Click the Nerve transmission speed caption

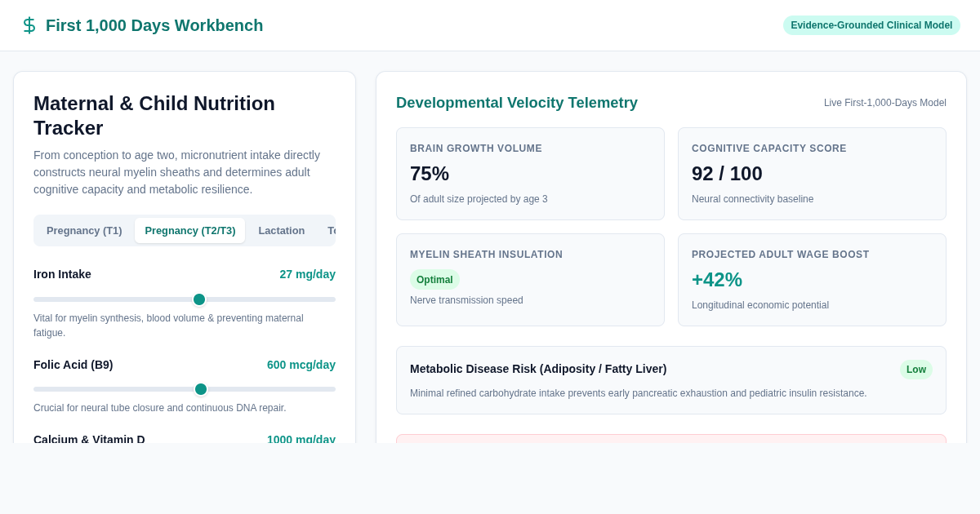466,300
